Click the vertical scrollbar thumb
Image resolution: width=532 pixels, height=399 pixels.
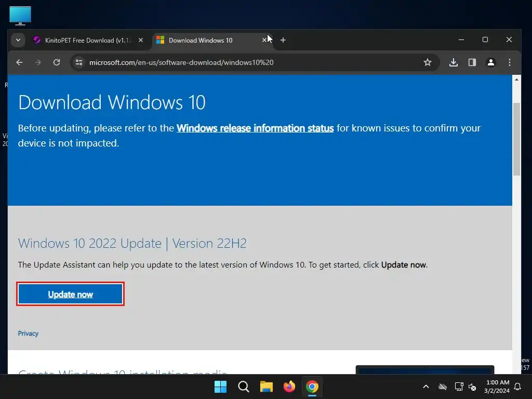click(x=516, y=139)
